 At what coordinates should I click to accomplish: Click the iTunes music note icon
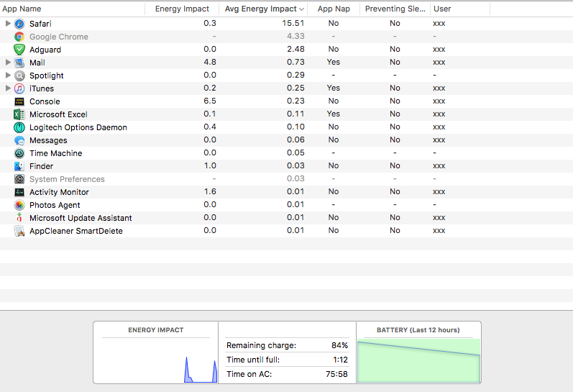click(19, 88)
